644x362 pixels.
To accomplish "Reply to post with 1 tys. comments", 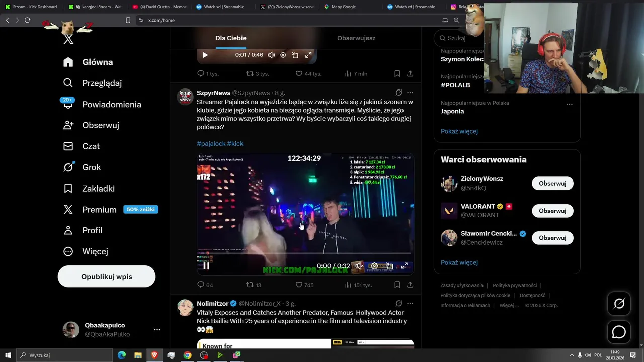I will [x=208, y=74].
